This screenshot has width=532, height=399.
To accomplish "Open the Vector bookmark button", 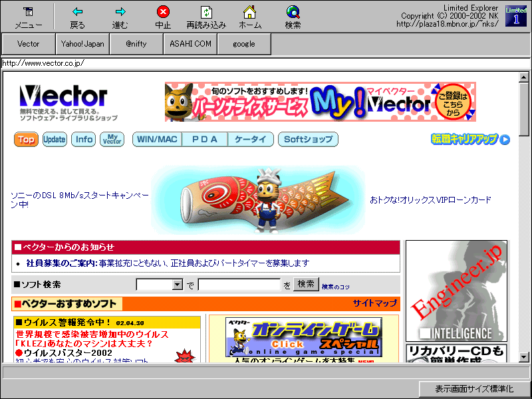I will pyautogui.click(x=29, y=44).
